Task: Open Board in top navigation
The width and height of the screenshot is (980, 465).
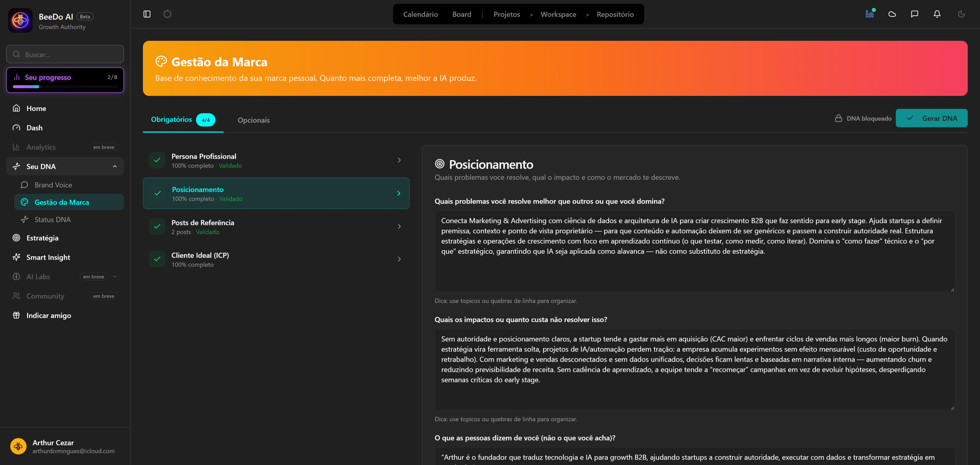Action: pos(461,14)
